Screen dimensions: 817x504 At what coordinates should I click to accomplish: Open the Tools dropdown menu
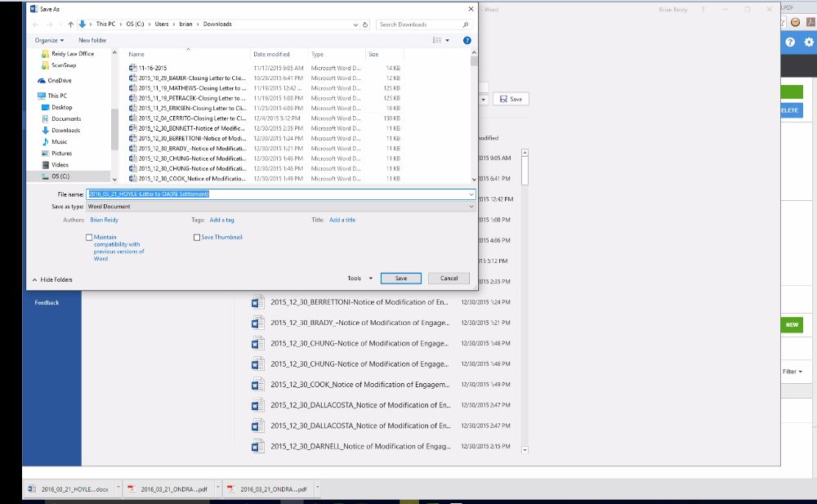coord(359,278)
